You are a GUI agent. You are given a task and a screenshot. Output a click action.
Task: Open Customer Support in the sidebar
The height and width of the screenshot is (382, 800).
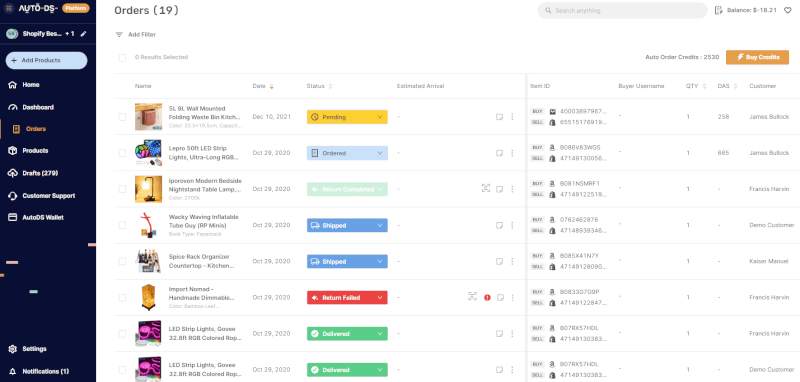pyautogui.click(x=48, y=196)
